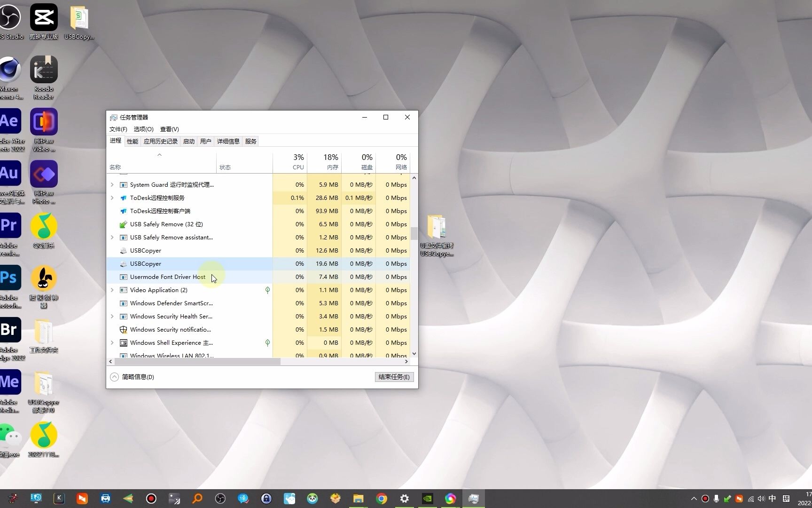This screenshot has width=812, height=508.
Task: Select the 20221118 QQ音乐 file icon
Action: (x=44, y=440)
